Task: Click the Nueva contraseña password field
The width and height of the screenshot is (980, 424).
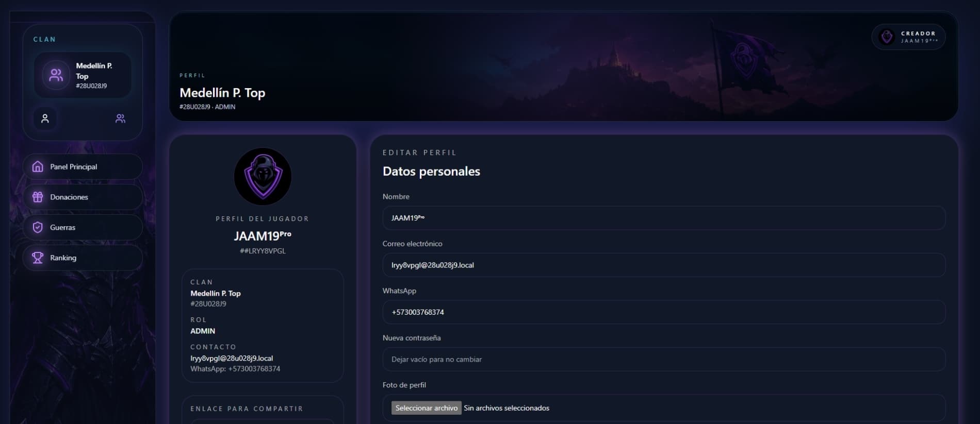Action: [x=664, y=359]
